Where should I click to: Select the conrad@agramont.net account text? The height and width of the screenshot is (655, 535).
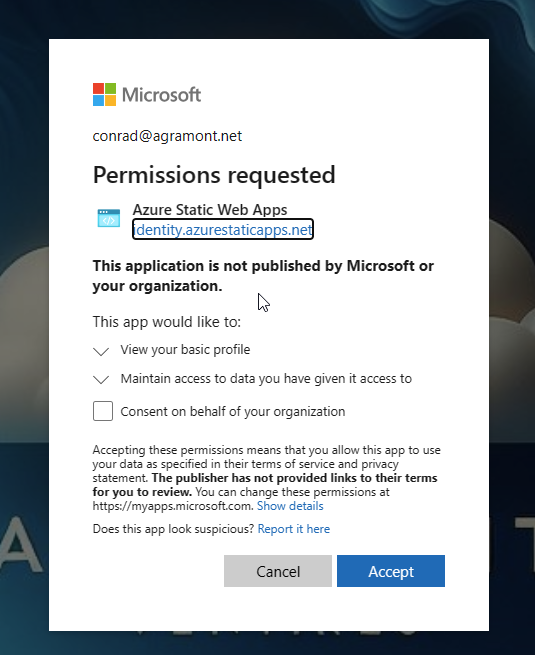(x=167, y=136)
